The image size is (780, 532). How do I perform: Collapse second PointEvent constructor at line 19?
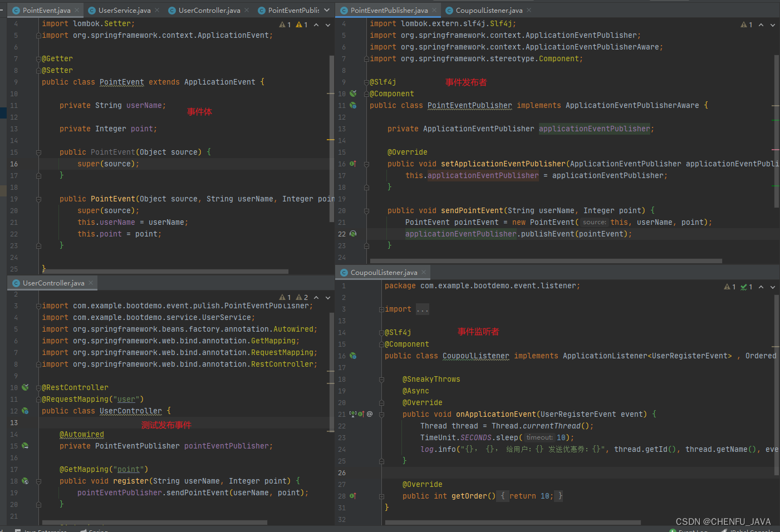[38, 199]
